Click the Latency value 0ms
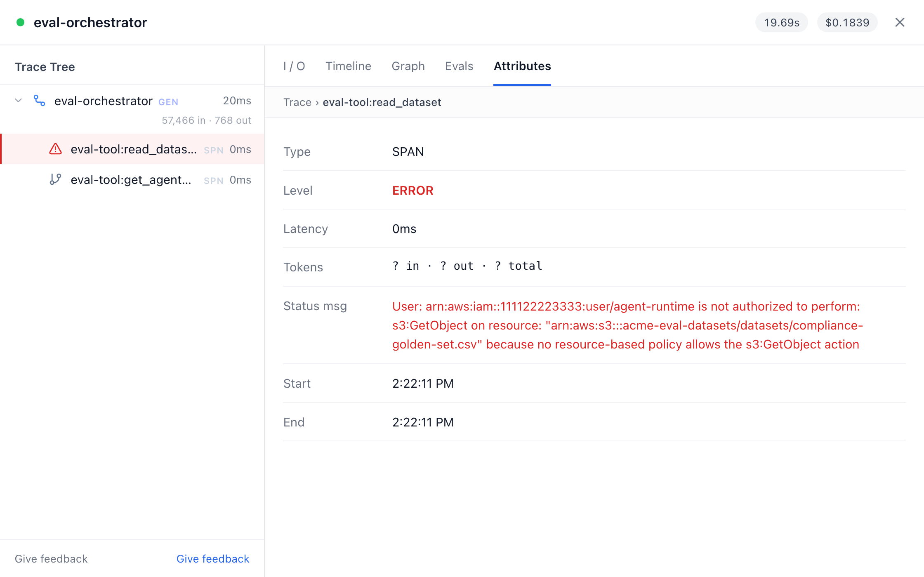 pyautogui.click(x=404, y=228)
